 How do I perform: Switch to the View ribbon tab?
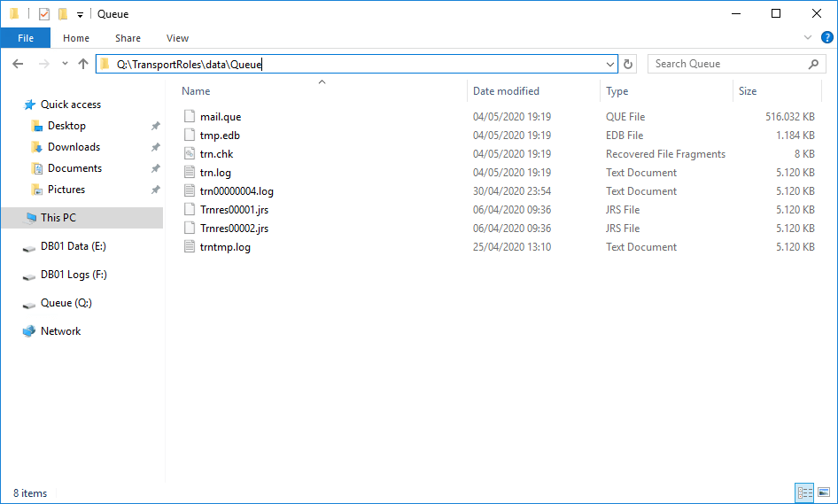coord(177,38)
